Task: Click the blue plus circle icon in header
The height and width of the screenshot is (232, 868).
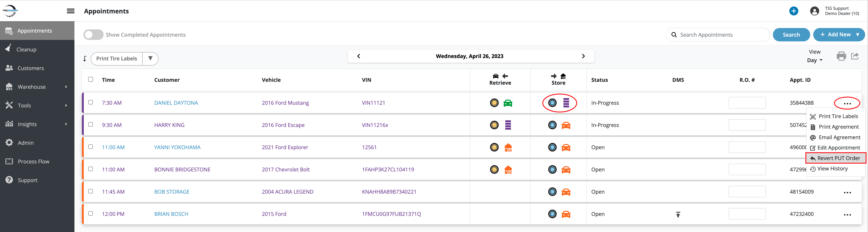Action: tap(794, 11)
